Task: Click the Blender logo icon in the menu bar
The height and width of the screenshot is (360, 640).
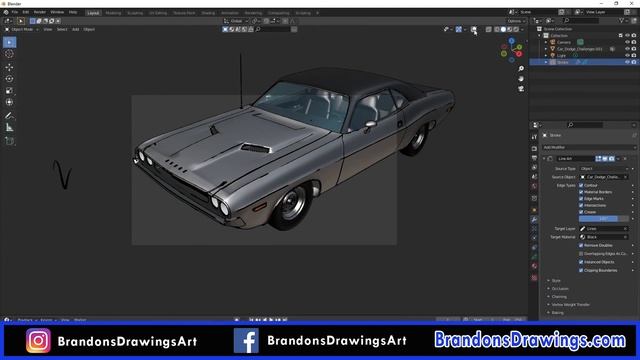Action: point(6,12)
